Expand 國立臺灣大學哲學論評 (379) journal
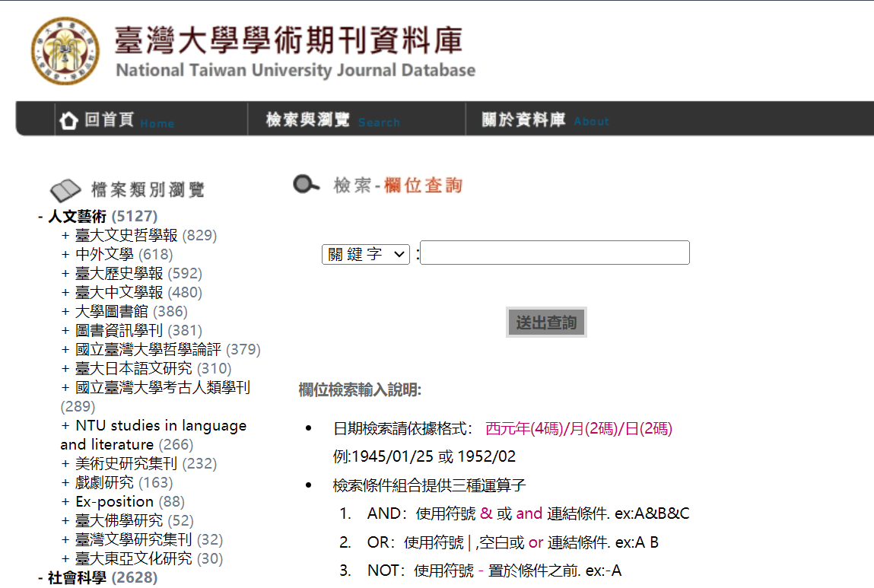Viewport: 874px width, 588px height. 160,349
